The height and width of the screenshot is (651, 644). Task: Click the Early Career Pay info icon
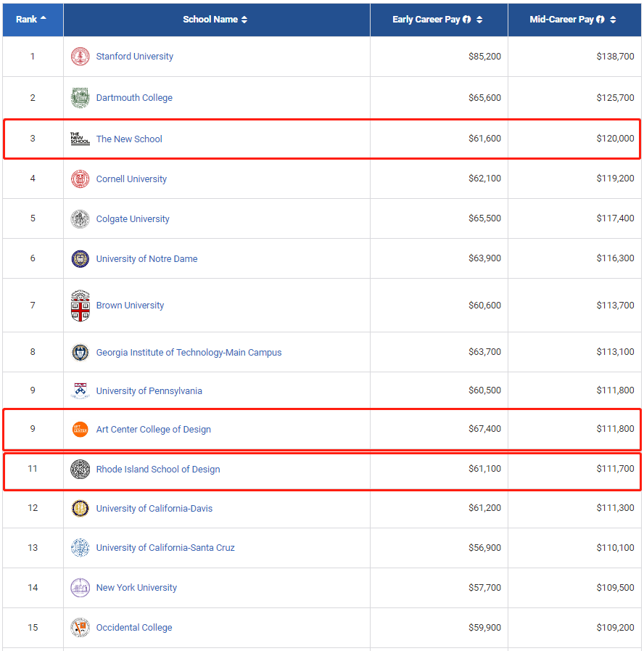467,20
